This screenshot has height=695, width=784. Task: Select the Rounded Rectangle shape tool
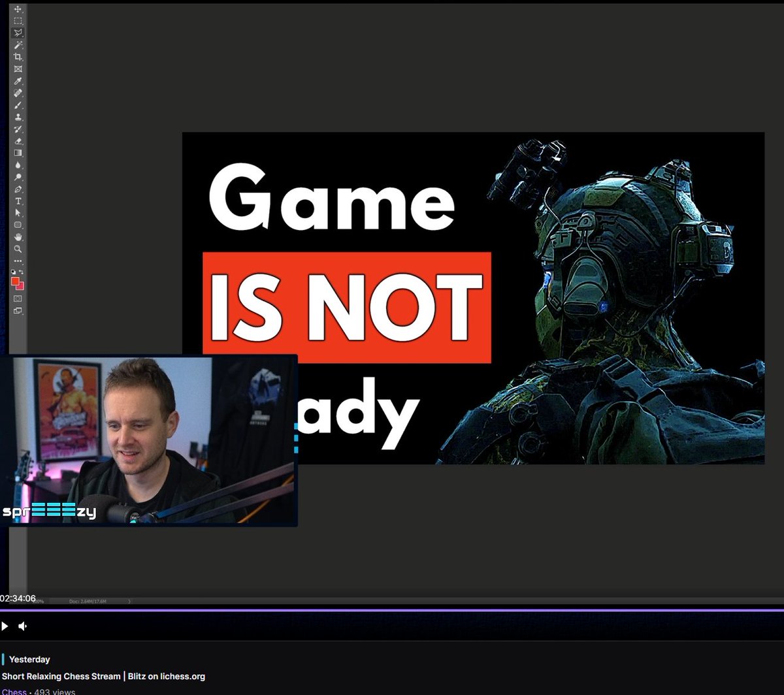click(18, 225)
